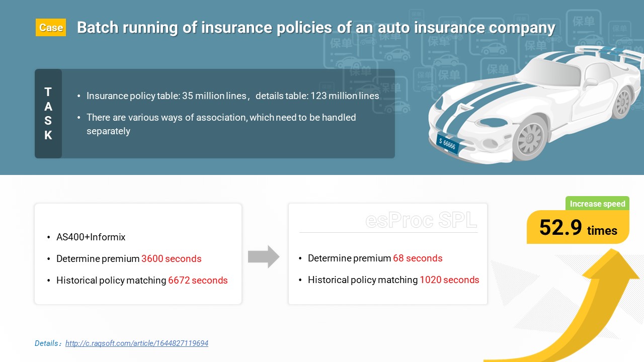Open the c.raqsoft.com article link
This screenshot has height=362, width=644.
(x=137, y=343)
